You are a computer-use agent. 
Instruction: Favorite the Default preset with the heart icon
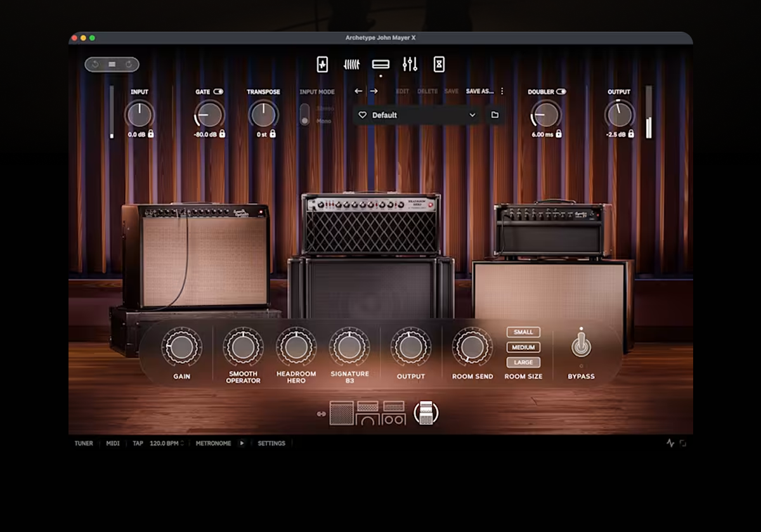point(363,115)
